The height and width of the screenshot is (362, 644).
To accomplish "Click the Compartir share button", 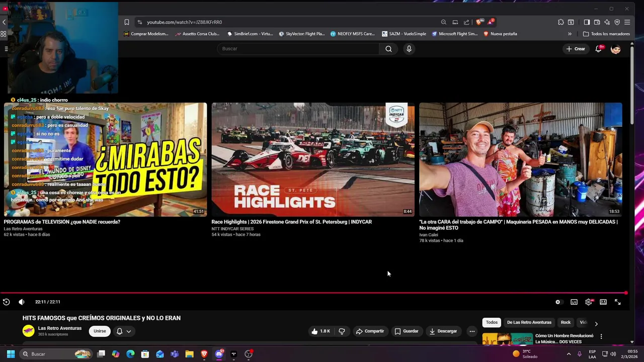I will click(370, 331).
